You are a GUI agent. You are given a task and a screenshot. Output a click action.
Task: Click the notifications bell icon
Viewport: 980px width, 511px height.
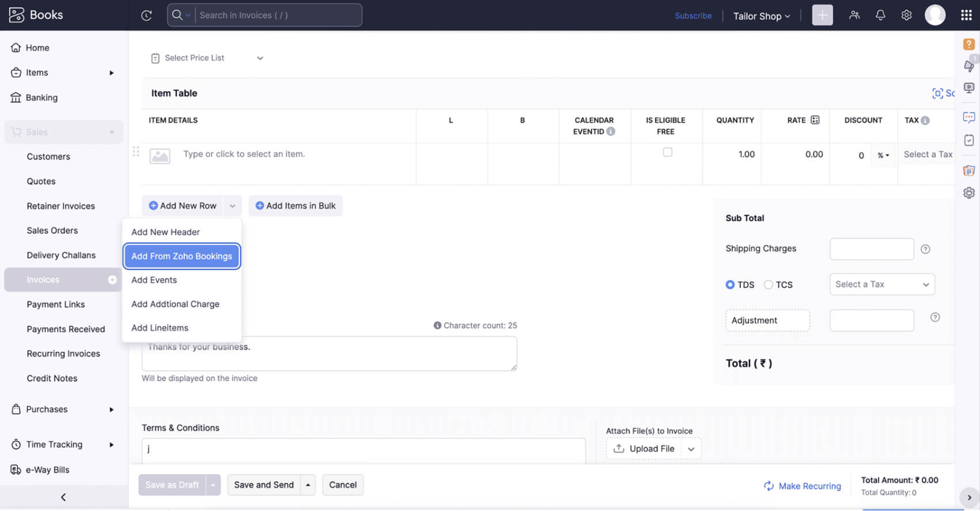click(880, 16)
